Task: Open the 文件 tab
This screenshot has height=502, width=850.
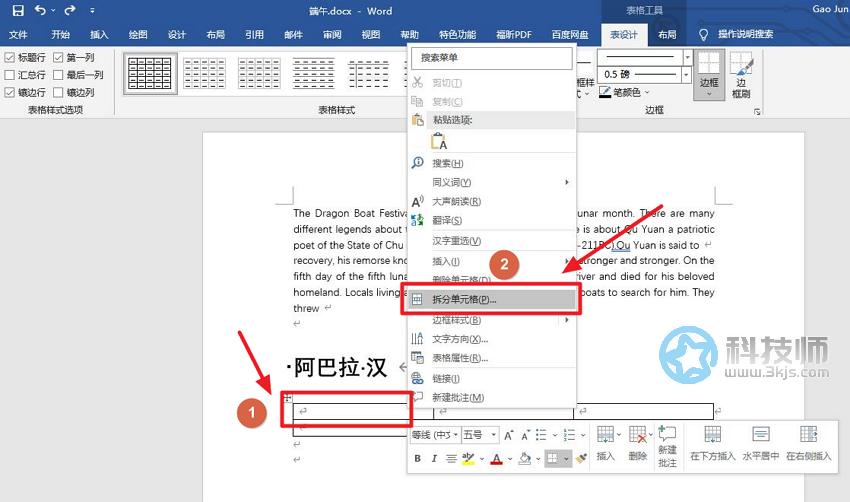Action: click(18, 35)
